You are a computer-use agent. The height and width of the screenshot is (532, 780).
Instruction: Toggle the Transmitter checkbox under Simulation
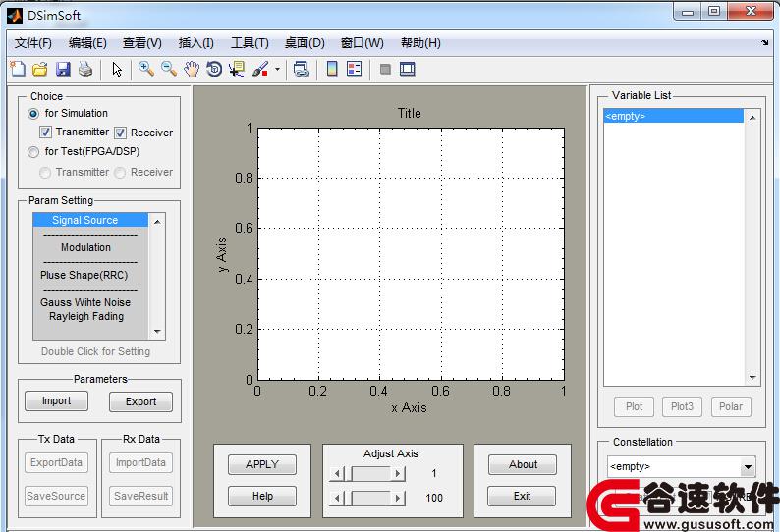[45, 133]
